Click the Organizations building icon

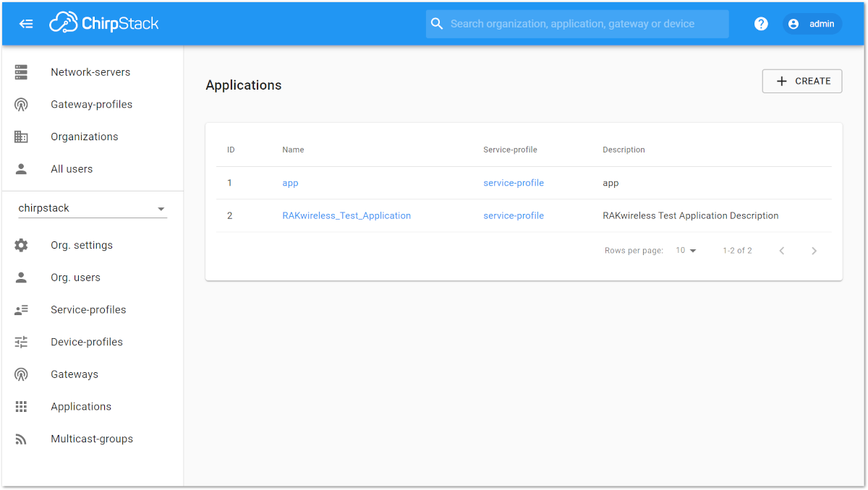(x=21, y=137)
